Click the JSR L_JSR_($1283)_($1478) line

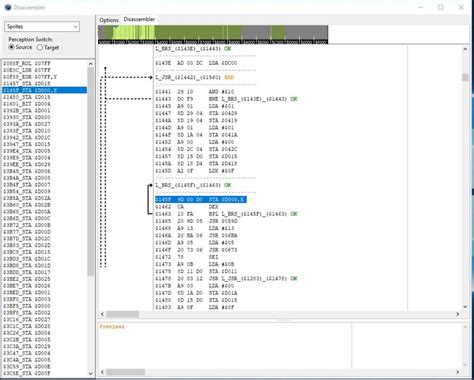tap(226, 279)
